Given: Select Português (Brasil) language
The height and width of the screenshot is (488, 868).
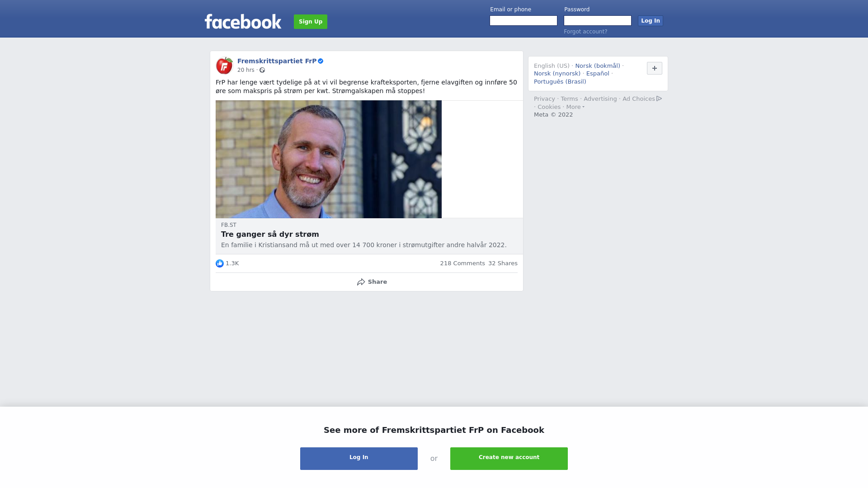Looking at the screenshot, I should [560, 82].
